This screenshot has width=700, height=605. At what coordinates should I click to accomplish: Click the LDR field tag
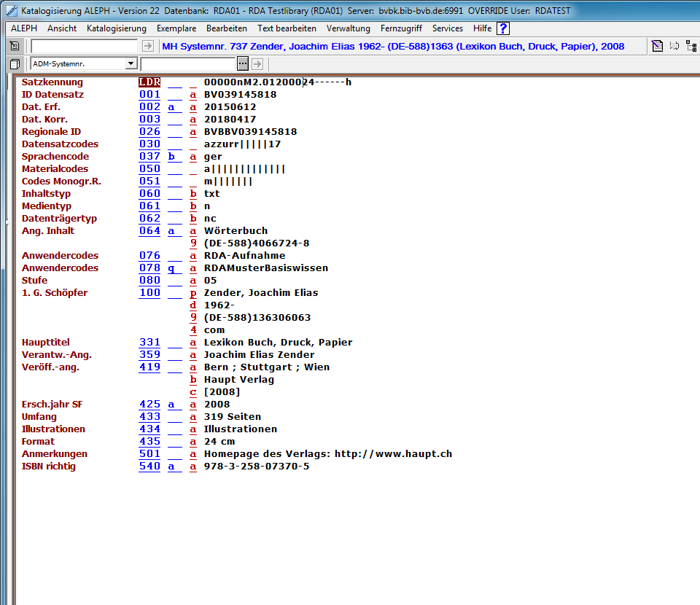click(149, 82)
